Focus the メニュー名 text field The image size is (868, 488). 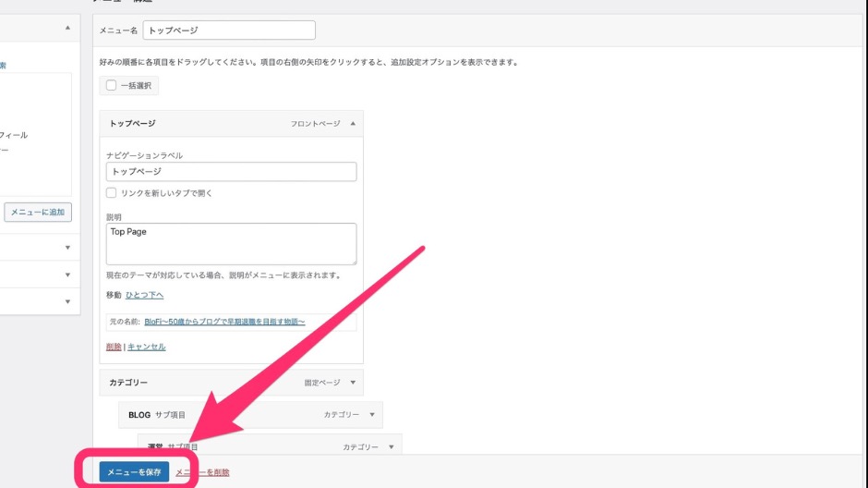(229, 30)
